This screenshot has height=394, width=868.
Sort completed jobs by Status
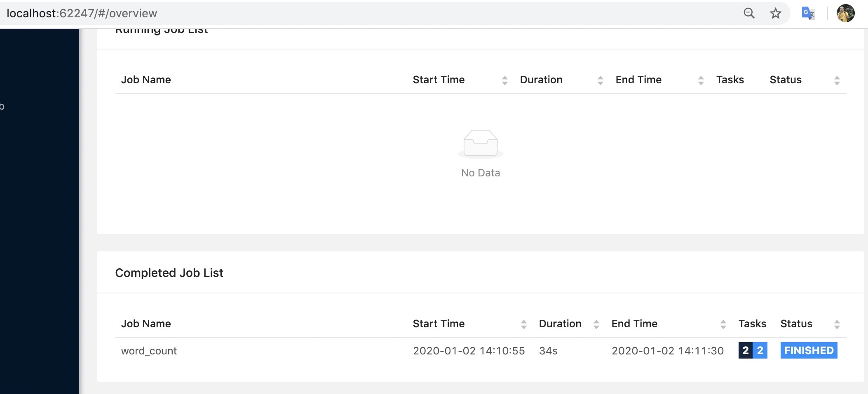pyautogui.click(x=837, y=324)
